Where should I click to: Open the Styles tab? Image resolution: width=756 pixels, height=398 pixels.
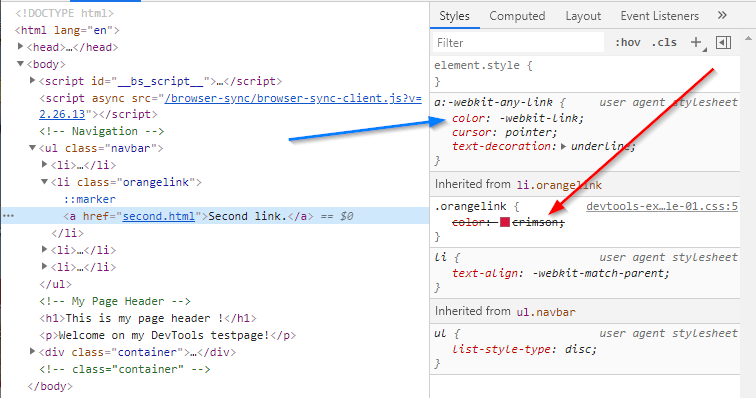454,16
